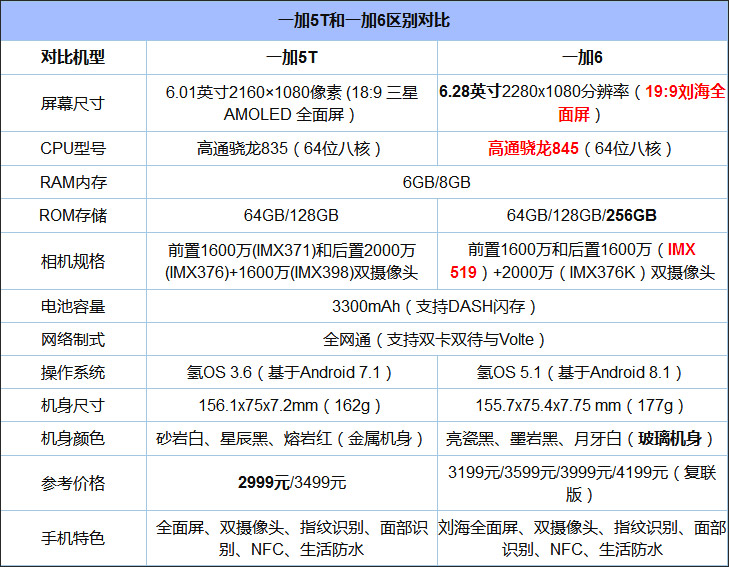Click the 氢OS 5.1 cell
This screenshot has height=567, width=729.
(x=583, y=372)
